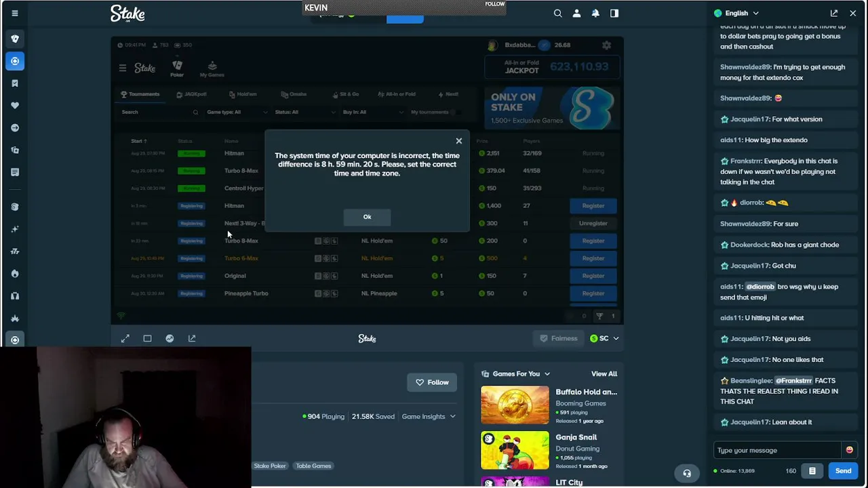Enter fullscreen mode for the game
Viewport: 868px width, 488px height.
[x=125, y=338]
